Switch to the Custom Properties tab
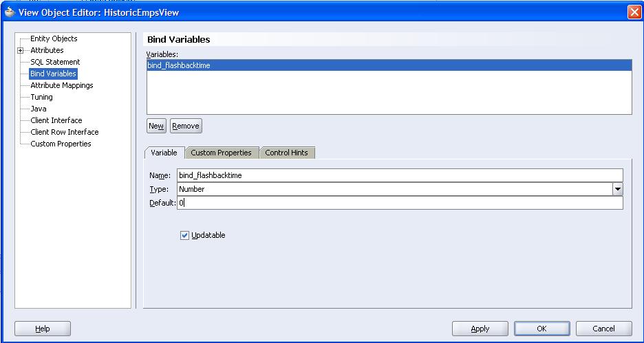This screenshot has width=644, height=343. click(221, 153)
